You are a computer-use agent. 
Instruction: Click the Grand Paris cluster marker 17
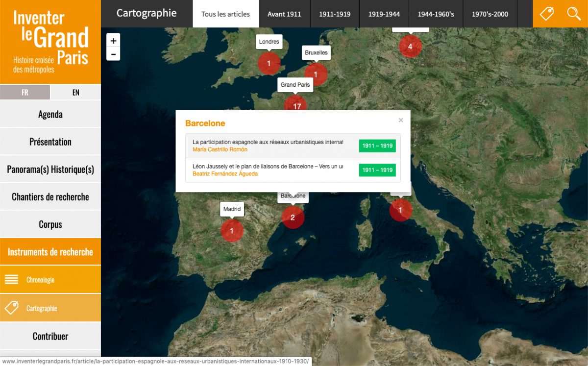pos(296,105)
